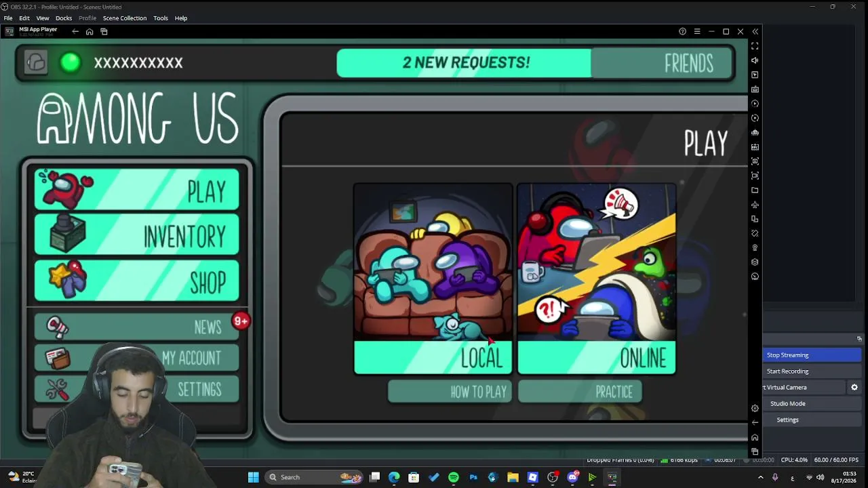Open the Among Us SHOP
This screenshot has width=868, height=488.
(137, 281)
